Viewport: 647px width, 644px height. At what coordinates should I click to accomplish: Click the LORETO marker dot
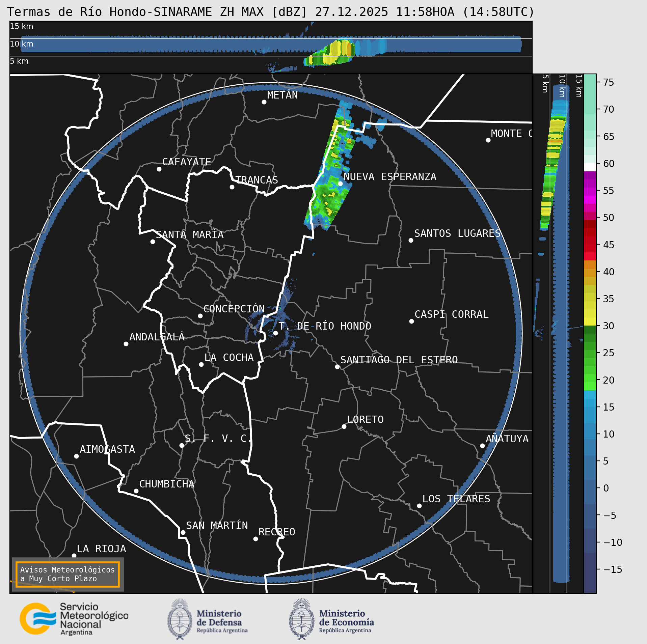[344, 426]
